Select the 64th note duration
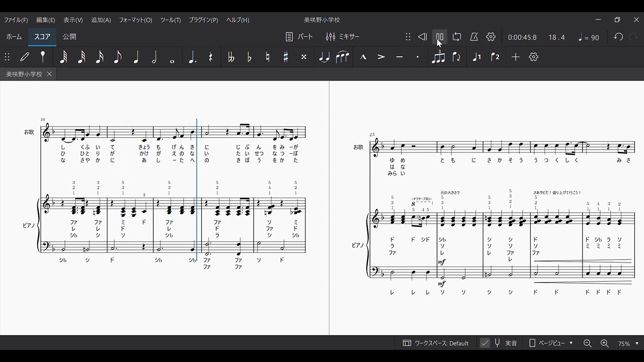 63,57
